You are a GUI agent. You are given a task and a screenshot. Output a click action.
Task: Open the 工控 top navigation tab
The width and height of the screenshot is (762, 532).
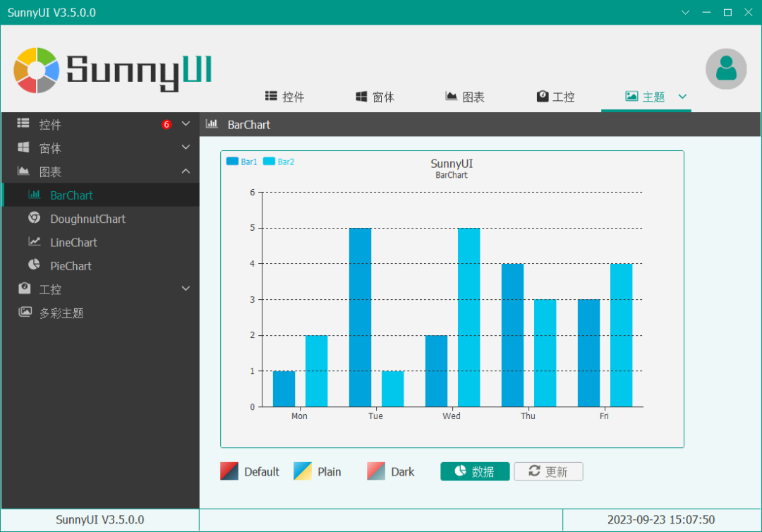[x=555, y=97]
